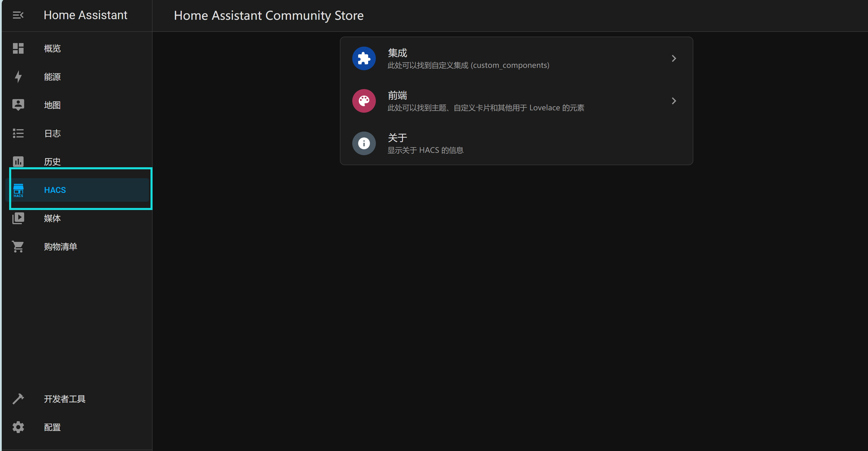Click the 关于 info icon

click(364, 143)
